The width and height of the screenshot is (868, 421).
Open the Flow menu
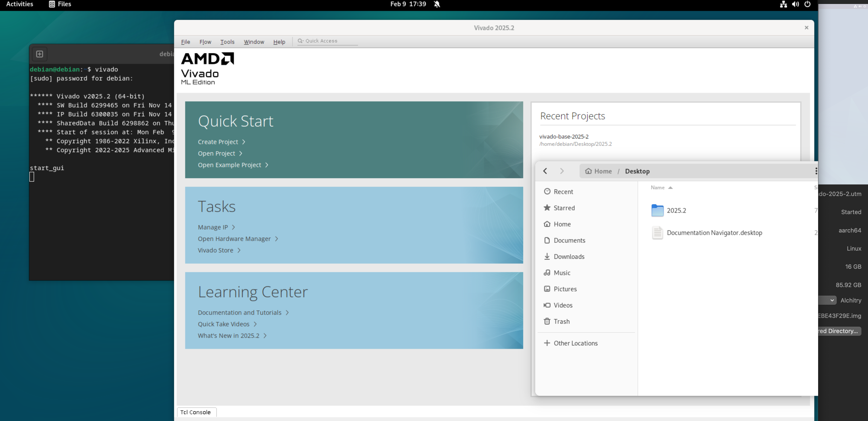pos(205,42)
